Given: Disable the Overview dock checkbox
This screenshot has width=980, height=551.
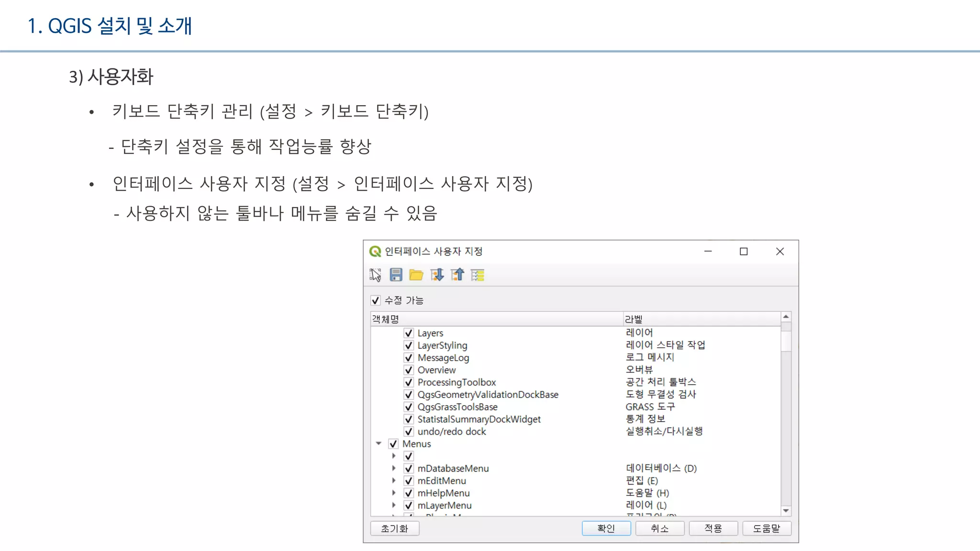Looking at the screenshot, I should pyautogui.click(x=409, y=370).
